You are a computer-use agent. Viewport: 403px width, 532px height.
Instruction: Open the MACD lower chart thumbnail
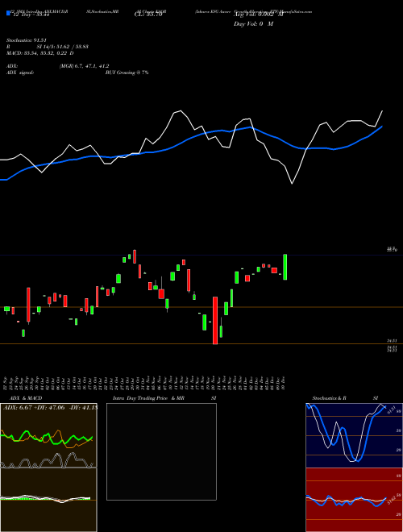click(x=48, y=500)
